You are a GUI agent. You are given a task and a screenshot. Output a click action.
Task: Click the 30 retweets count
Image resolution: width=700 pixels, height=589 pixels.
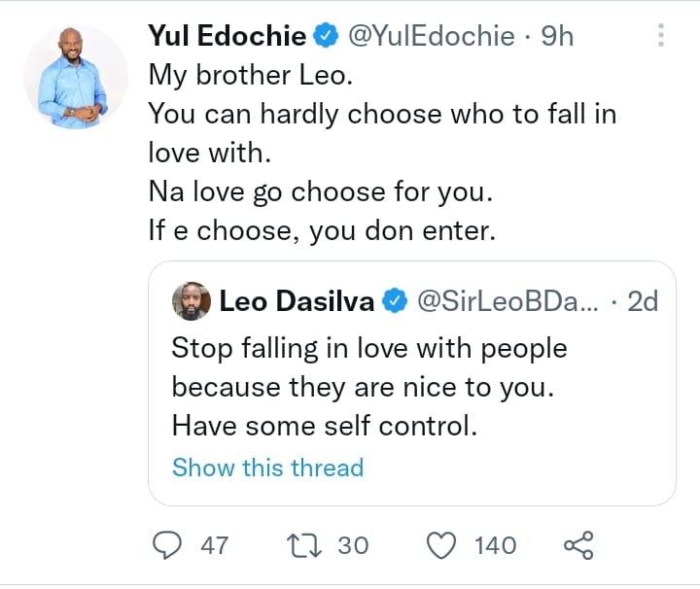tap(353, 545)
